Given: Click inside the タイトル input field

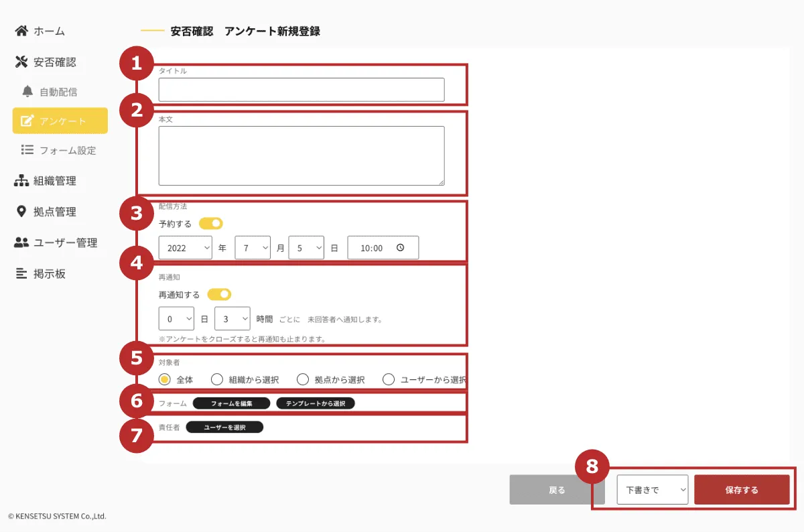Looking at the screenshot, I should 301,89.
